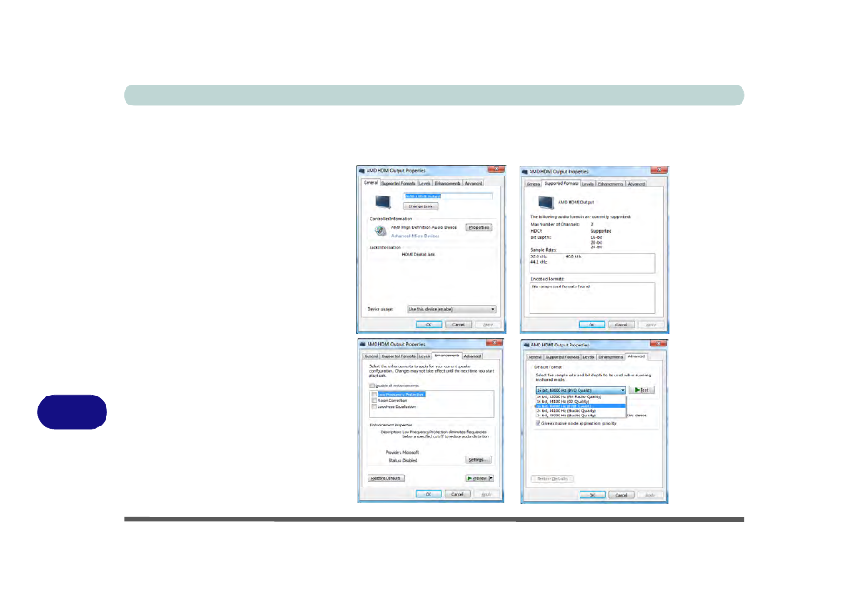The image size is (868, 612).
Task: Click Restore Defaults in the Enhancements window
Action: [386, 478]
